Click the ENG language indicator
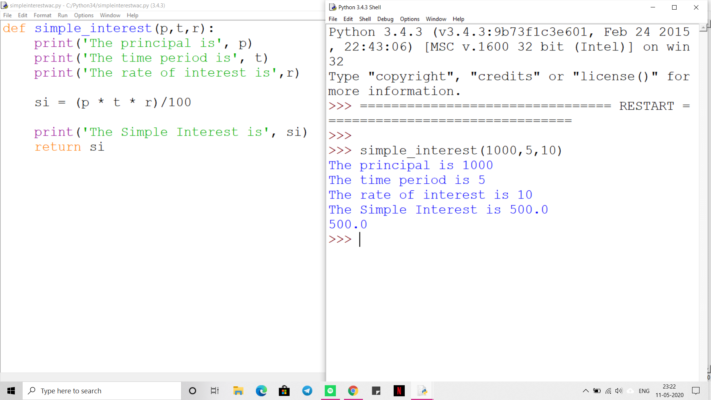This screenshot has height=400, width=711. coord(644,390)
